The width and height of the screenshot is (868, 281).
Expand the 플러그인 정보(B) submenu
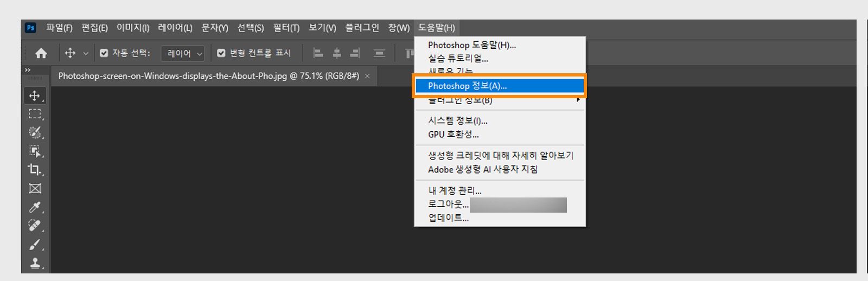pyautogui.click(x=500, y=101)
